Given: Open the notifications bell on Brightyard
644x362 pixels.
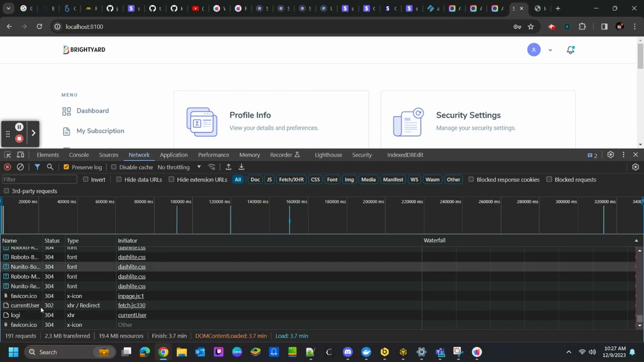Looking at the screenshot, I should [x=570, y=50].
